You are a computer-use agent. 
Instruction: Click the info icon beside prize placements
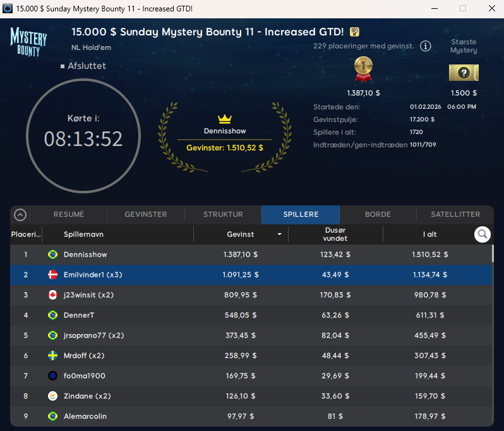[426, 46]
